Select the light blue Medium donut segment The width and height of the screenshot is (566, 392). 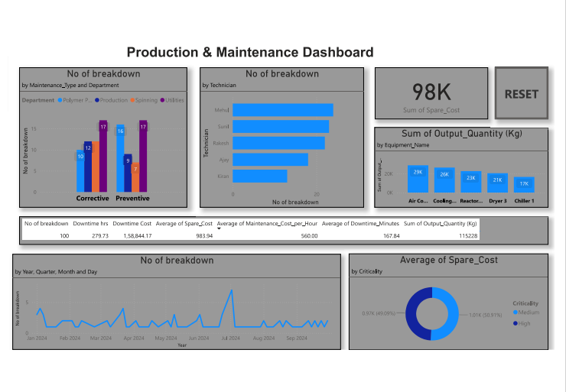point(453,314)
